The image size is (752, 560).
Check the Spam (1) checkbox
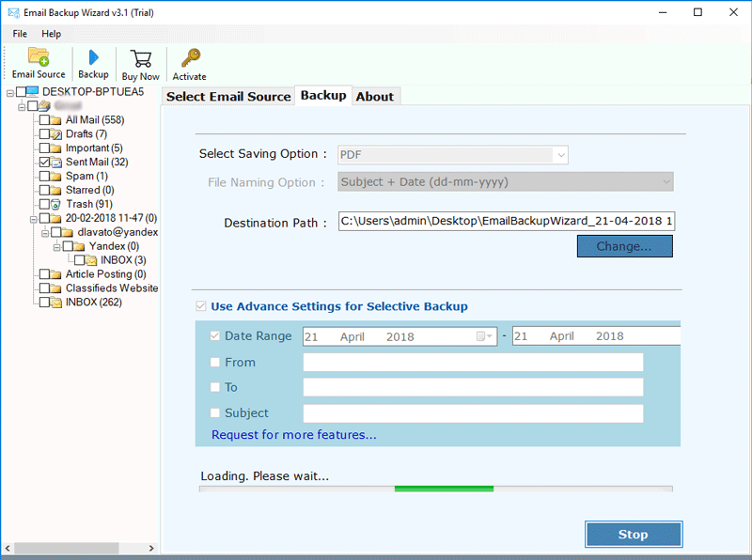pos(44,176)
